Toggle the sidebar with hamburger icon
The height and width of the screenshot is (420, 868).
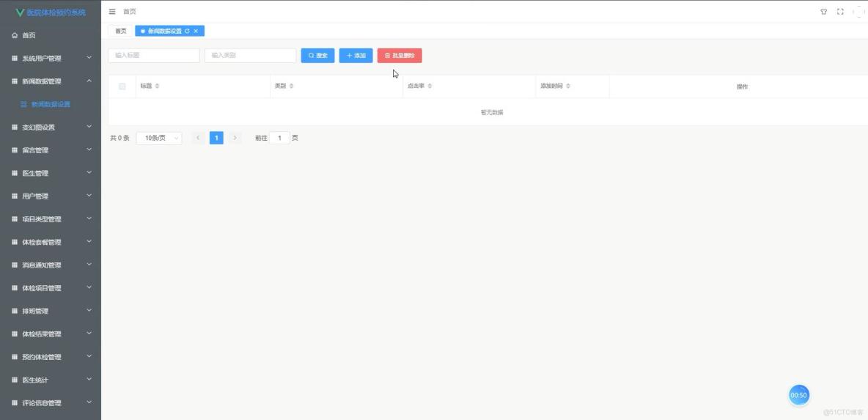point(112,11)
